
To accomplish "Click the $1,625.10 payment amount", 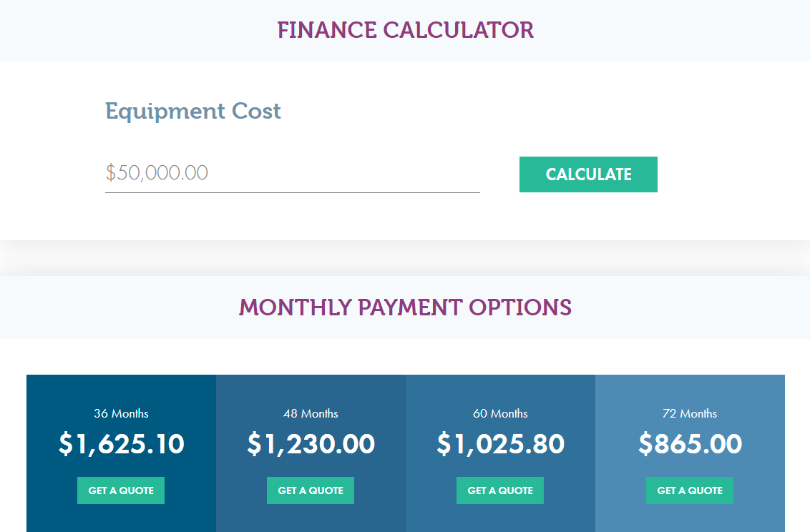I will tap(120, 443).
